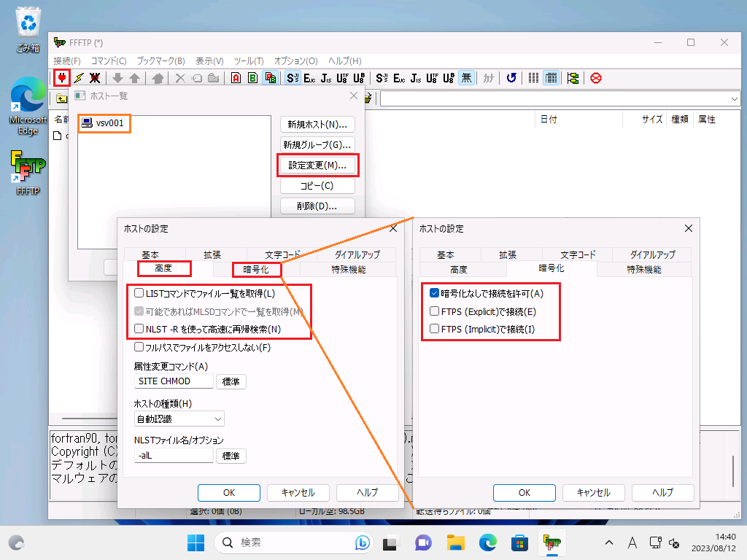Click the red plug Connect toolbar icon

pyautogui.click(x=62, y=78)
